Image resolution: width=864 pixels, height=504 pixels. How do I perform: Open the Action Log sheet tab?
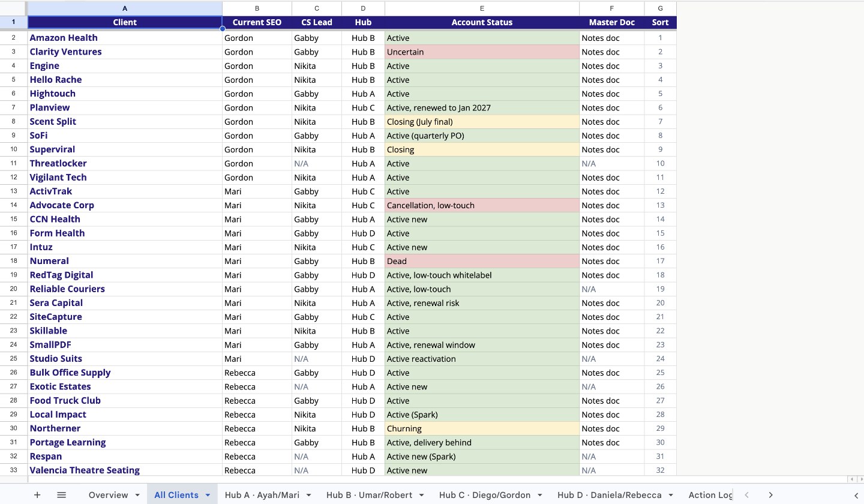coord(710,495)
